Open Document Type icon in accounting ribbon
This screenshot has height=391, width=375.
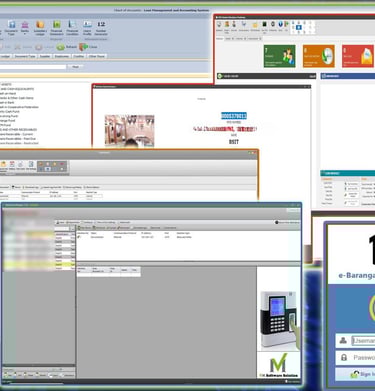click(11, 28)
